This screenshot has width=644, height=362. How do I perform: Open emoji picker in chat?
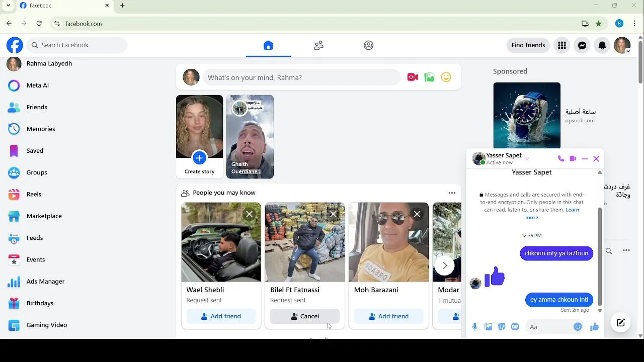[x=578, y=327]
